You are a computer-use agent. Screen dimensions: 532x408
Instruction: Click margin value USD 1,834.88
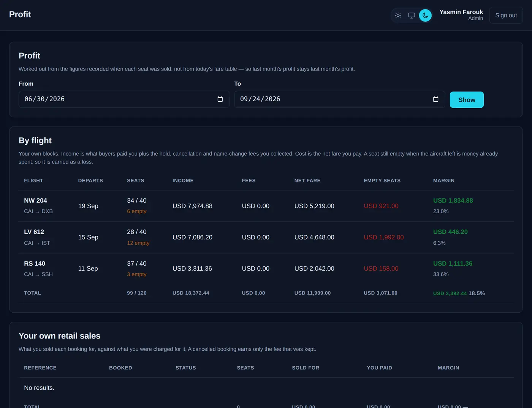453,200
